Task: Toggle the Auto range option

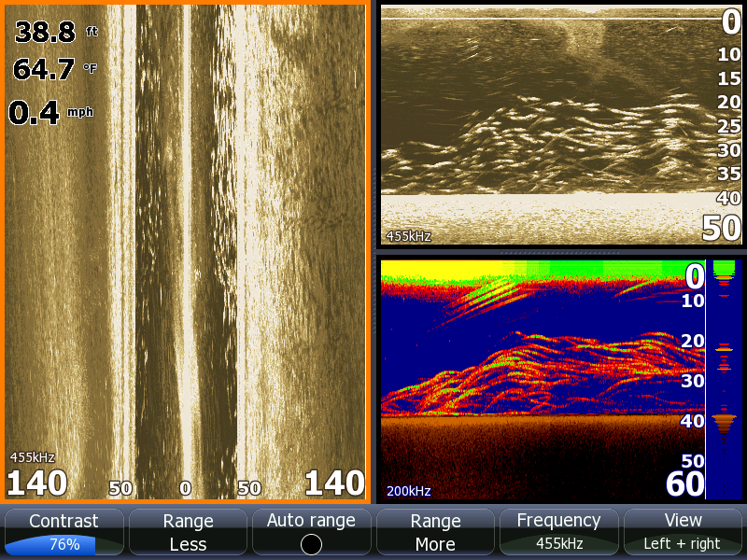Action: pyautogui.click(x=311, y=532)
